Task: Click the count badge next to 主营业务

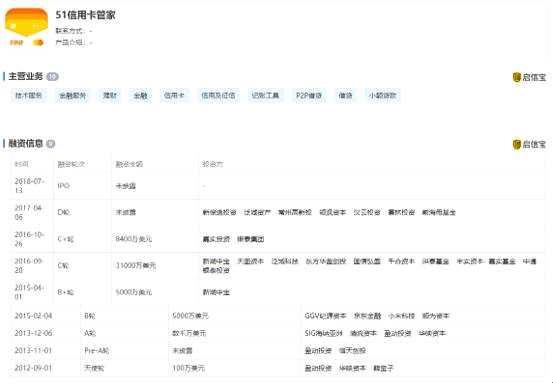Action: tap(52, 77)
